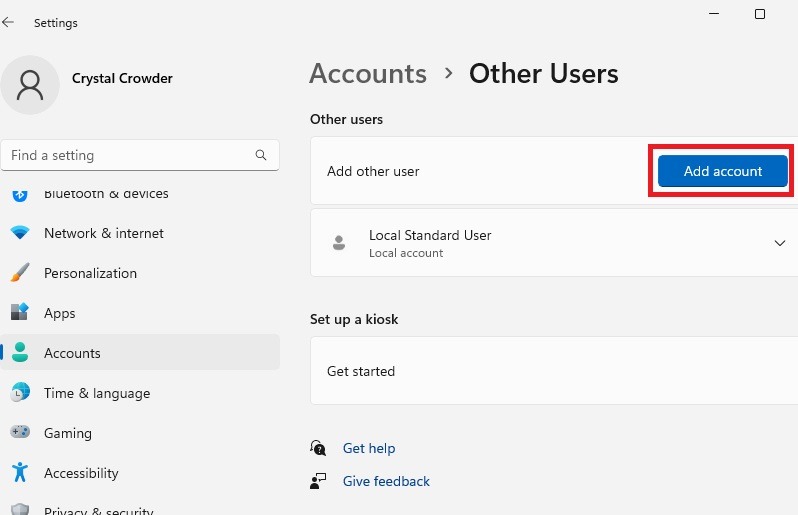Image resolution: width=798 pixels, height=515 pixels.
Task: Select Get started for kiosk setup
Action: (x=361, y=371)
